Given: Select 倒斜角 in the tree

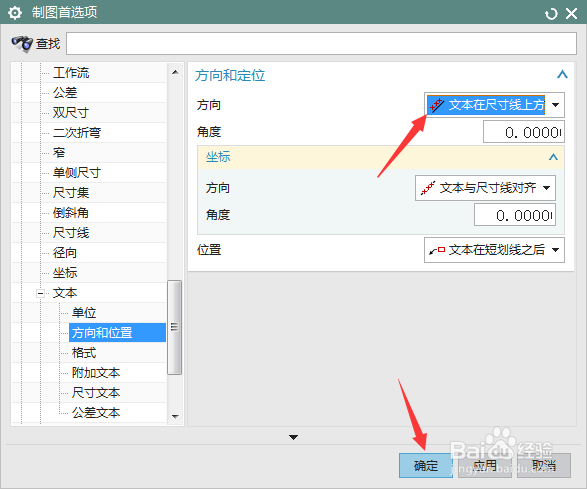Looking at the screenshot, I should (71, 213).
